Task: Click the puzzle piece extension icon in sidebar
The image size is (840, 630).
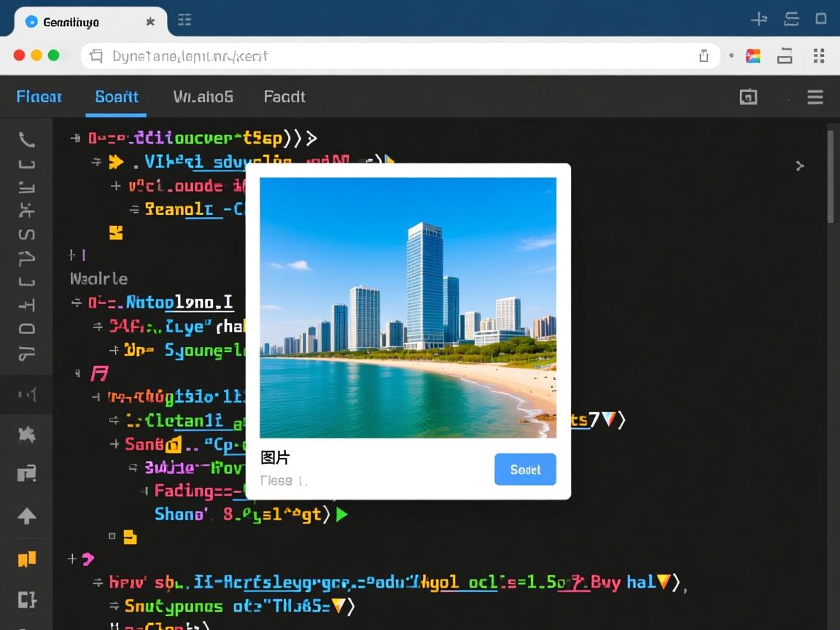Action: 26,435
